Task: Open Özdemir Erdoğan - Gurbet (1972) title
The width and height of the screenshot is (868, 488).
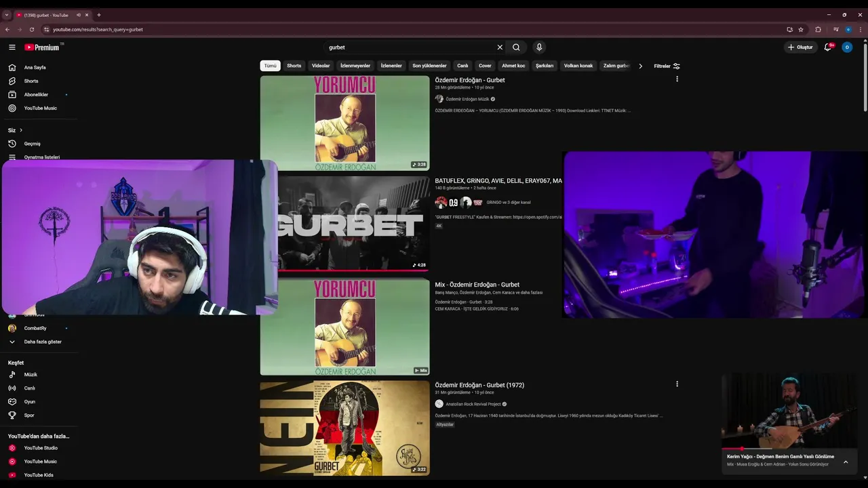Action: pos(479,385)
